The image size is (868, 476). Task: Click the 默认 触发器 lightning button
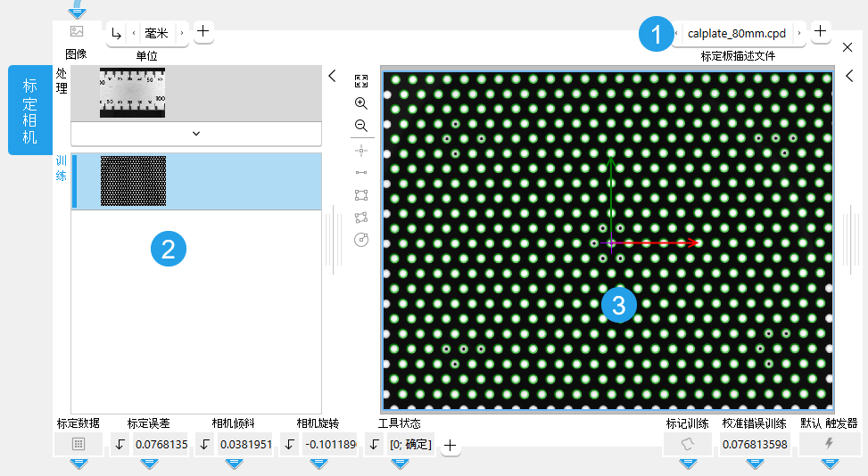pos(829,444)
